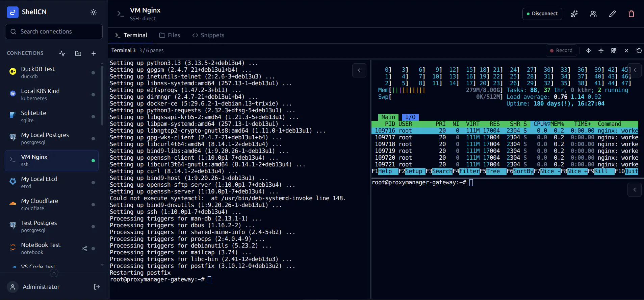
Task: Edit the VM Nginx connection pencil icon
Action: click(x=612, y=14)
